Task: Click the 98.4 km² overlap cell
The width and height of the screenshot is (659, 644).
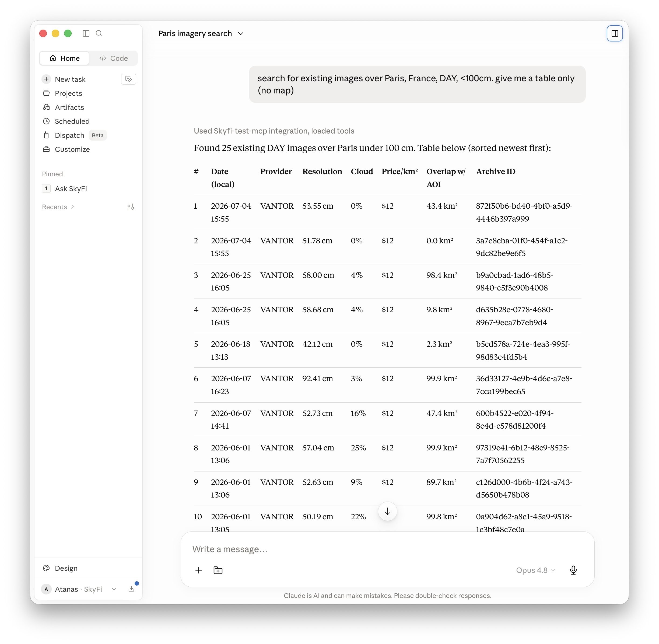Action: tap(441, 275)
